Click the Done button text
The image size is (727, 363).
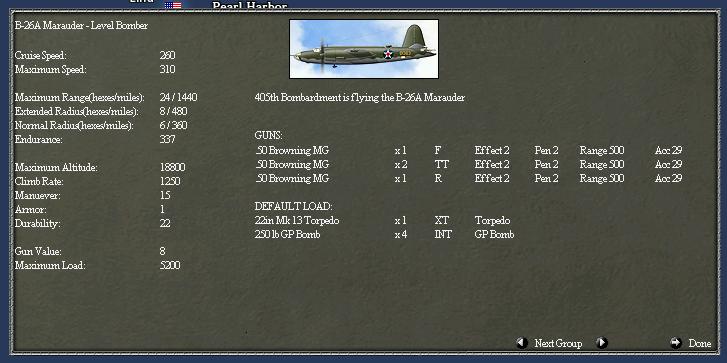[x=700, y=344]
